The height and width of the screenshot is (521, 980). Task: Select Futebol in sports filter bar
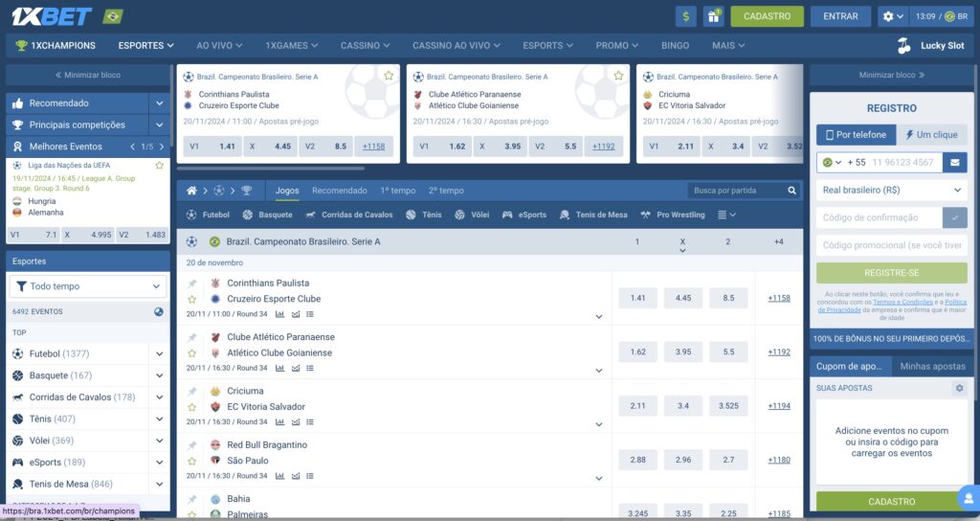[208, 215]
